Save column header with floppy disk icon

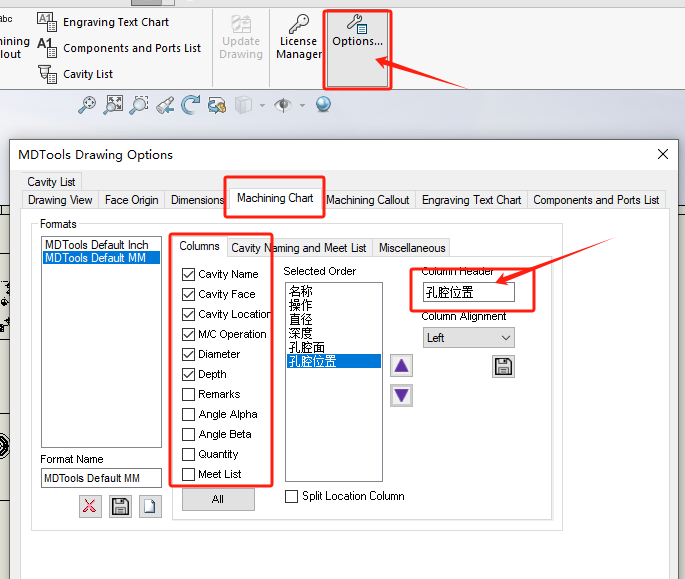(x=503, y=366)
